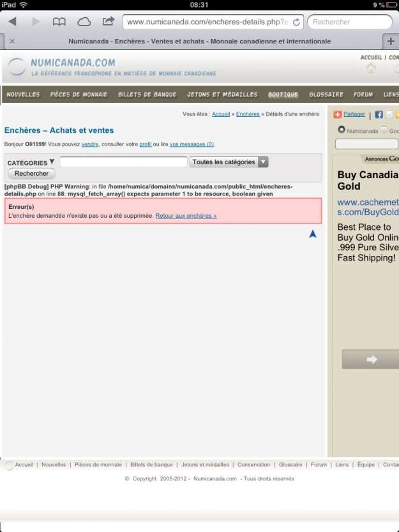399x532 pixels.
Task: Open the bookmarks book icon
Action: [59, 22]
